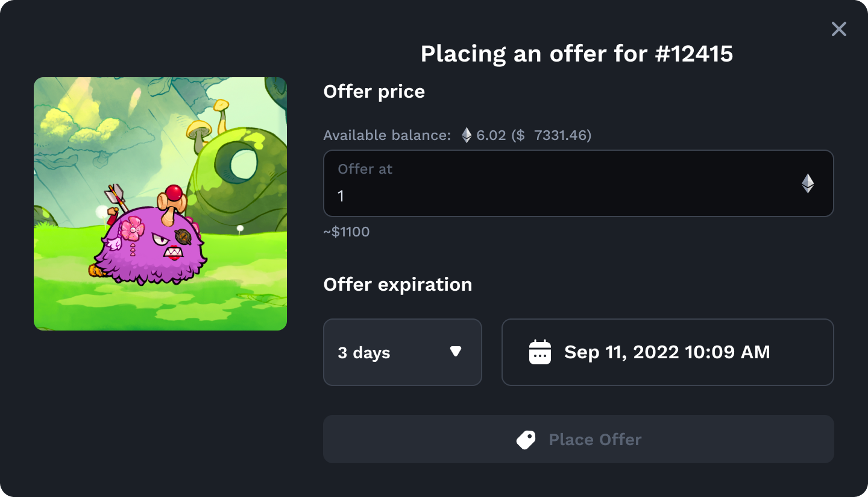Click the ~$1100 price estimate

[347, 232]
